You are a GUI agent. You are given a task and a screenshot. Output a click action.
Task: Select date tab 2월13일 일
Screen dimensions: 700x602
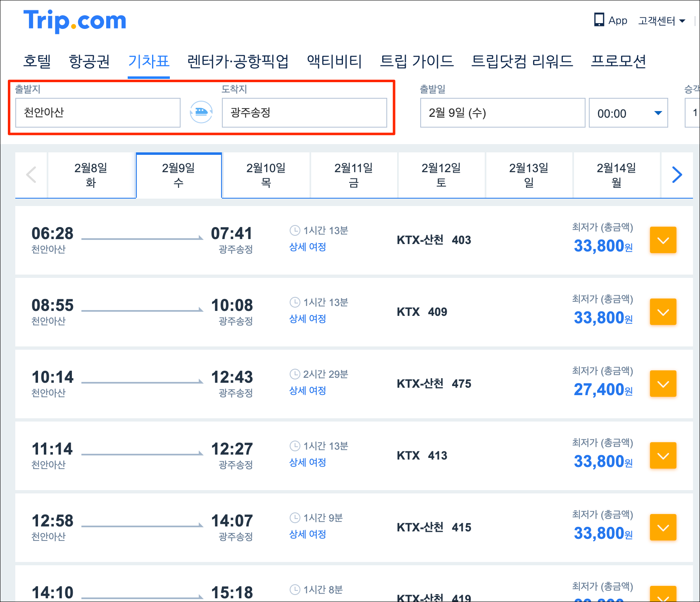[529, 175]
